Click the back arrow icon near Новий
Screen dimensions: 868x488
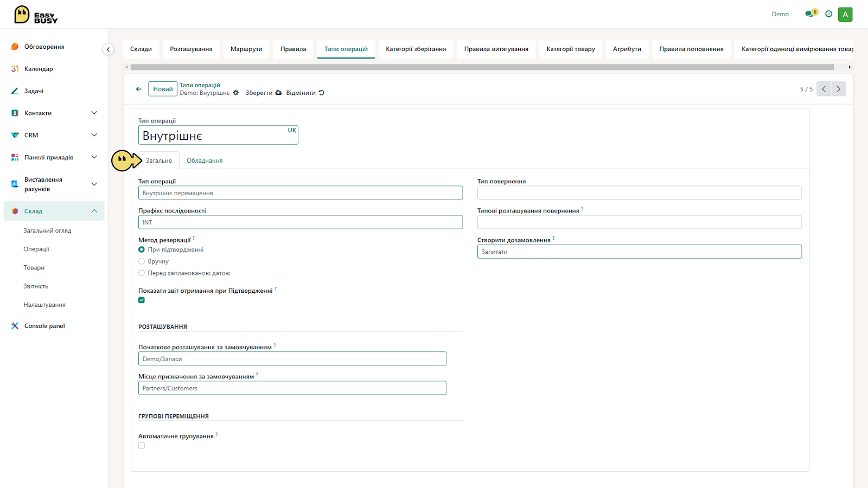pyautogui.click(x=138, y=89)
